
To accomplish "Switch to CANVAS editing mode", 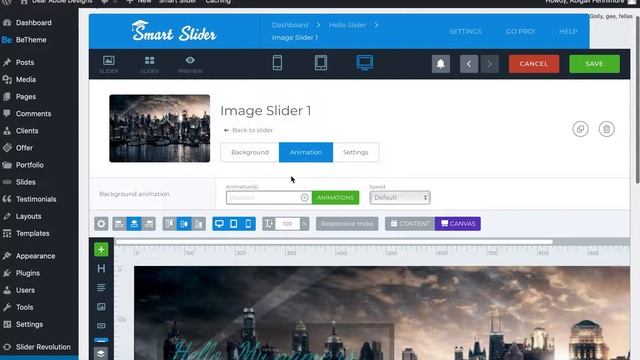I will 458,224.
